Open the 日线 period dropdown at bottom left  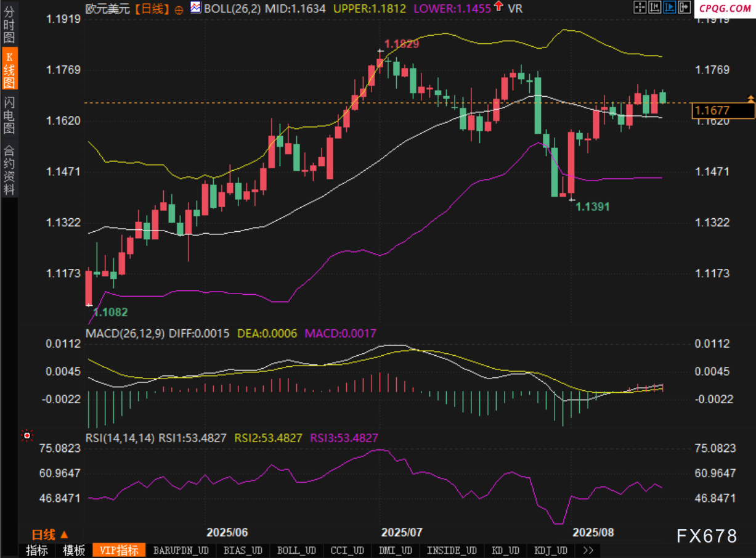pyautogui.click(x=50, y=535)
